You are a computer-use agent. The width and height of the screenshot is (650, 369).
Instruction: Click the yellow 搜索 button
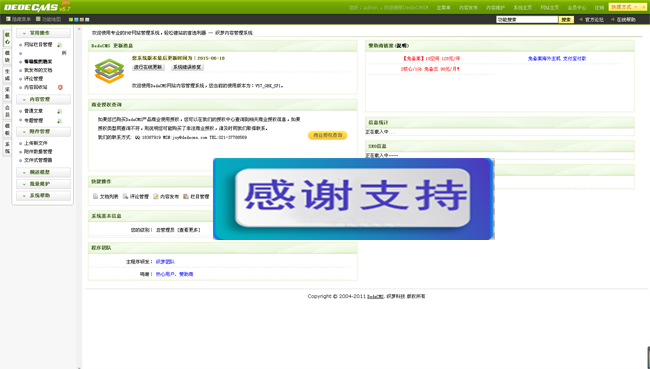coord(566,19)
